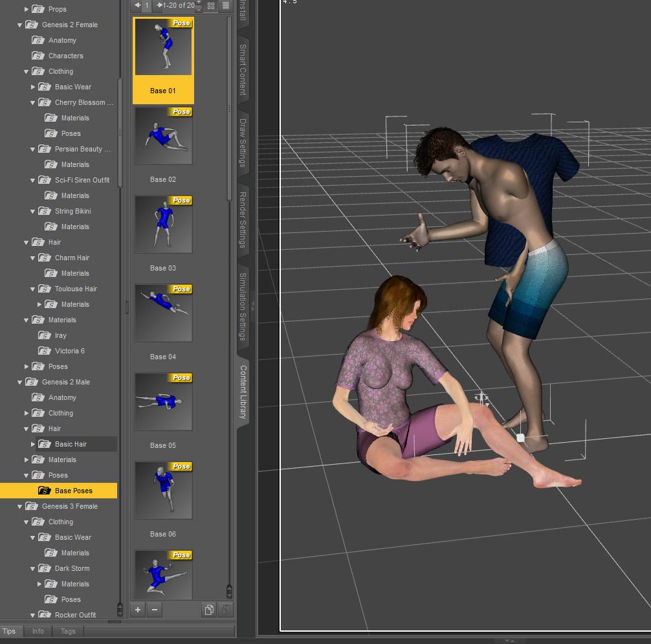Expand Materials under Toulouse Hair
The height and width of the screenshot is (644, 651).
(39, 304)
